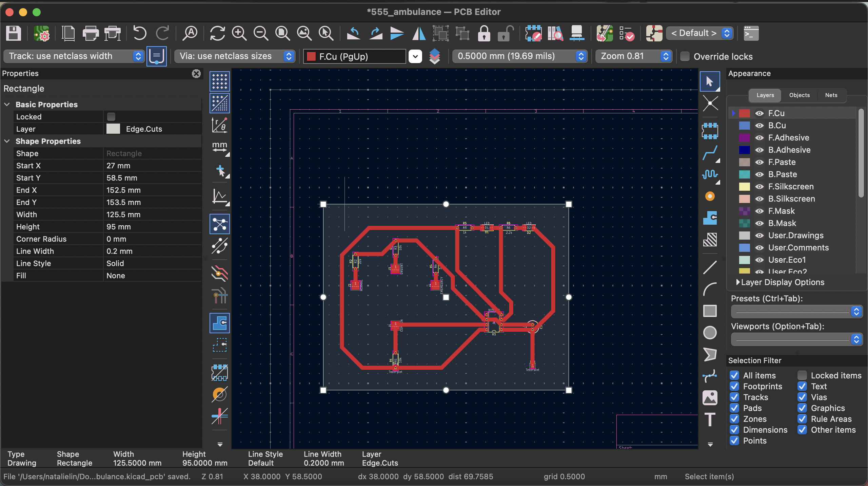Open the Scripting Console icon
The width and height of the screenshot is (868, 486).
tap(751, 34)
